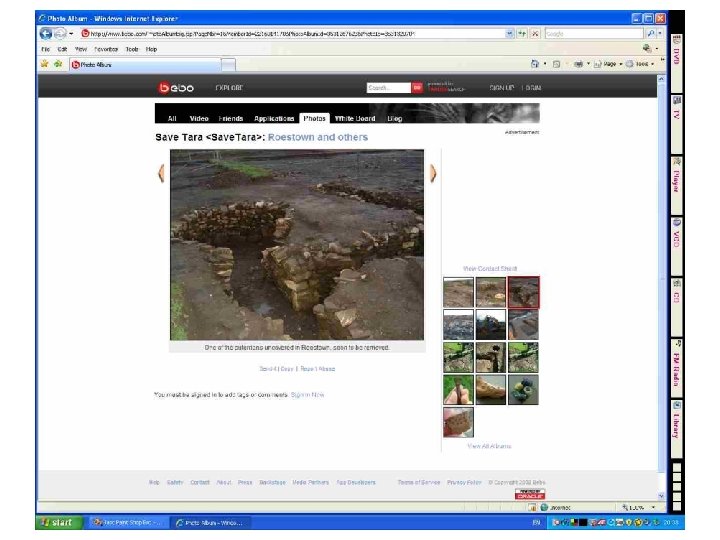Select the red-bordered cistern thumbnail
The height and width of the screenshot is (540, 720).
[x=523, y=292]
